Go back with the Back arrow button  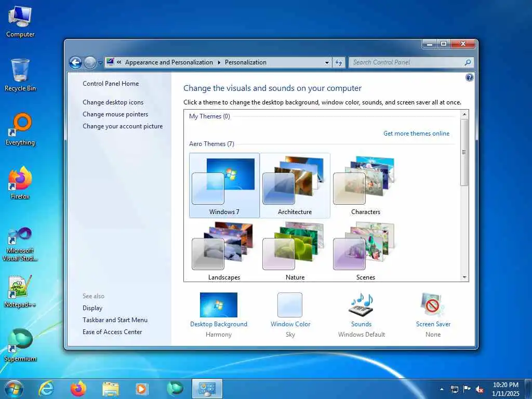(x=76, y=62)
